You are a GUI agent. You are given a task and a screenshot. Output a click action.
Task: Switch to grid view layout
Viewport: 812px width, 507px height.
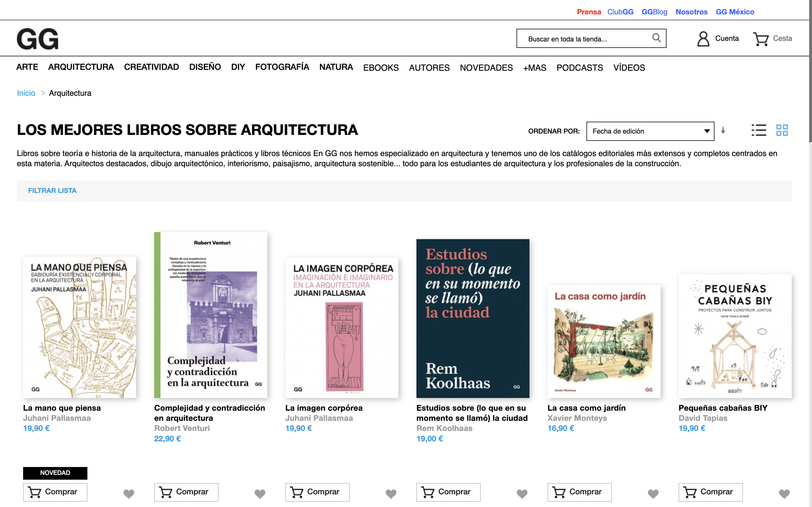pos(782,130)
